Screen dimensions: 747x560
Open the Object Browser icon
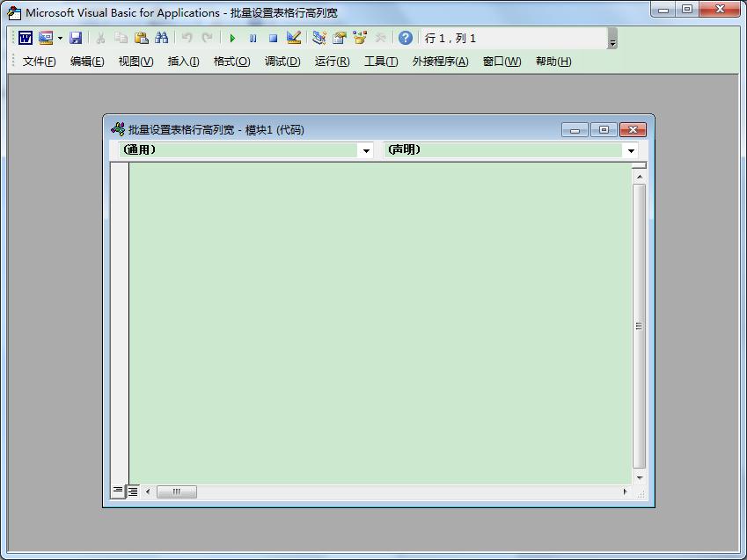360,38
